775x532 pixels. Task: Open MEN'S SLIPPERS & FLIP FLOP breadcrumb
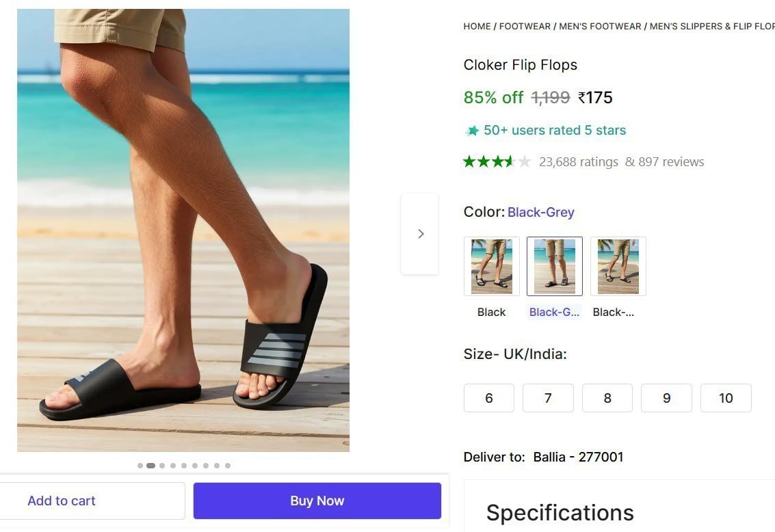point(711,26)
